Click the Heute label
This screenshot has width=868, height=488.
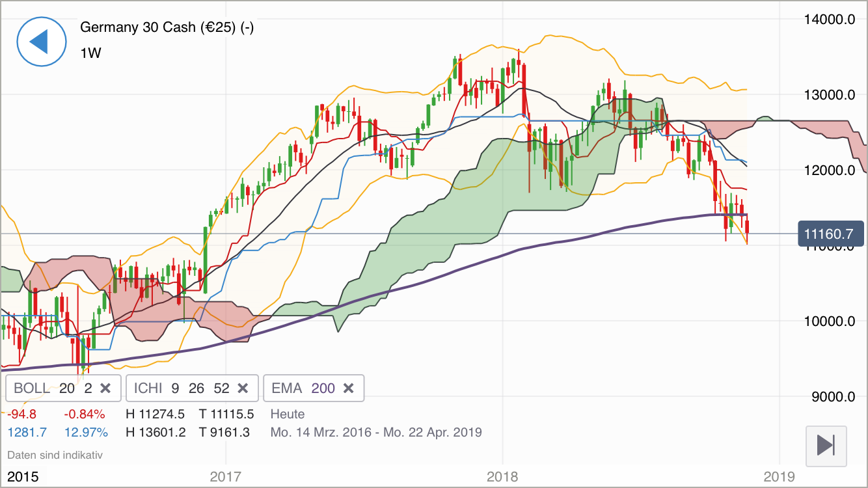pyautogui.click(x=287, y=414)
